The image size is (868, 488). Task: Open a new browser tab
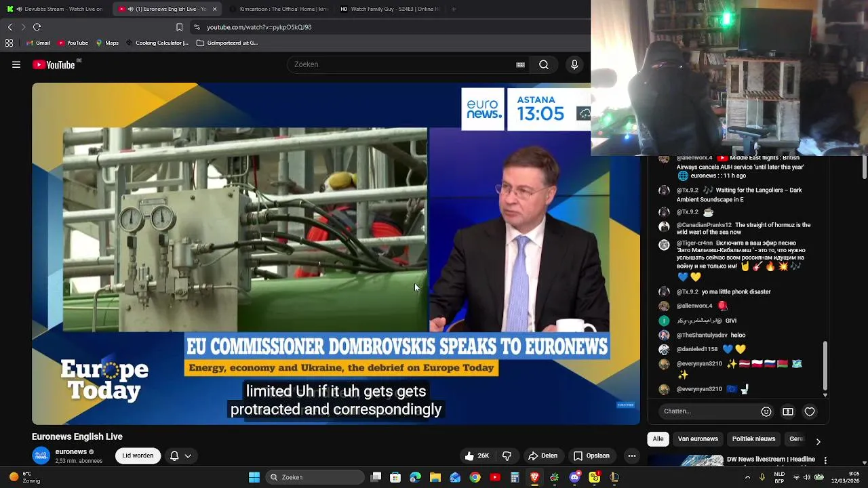[x=454, y=9]
